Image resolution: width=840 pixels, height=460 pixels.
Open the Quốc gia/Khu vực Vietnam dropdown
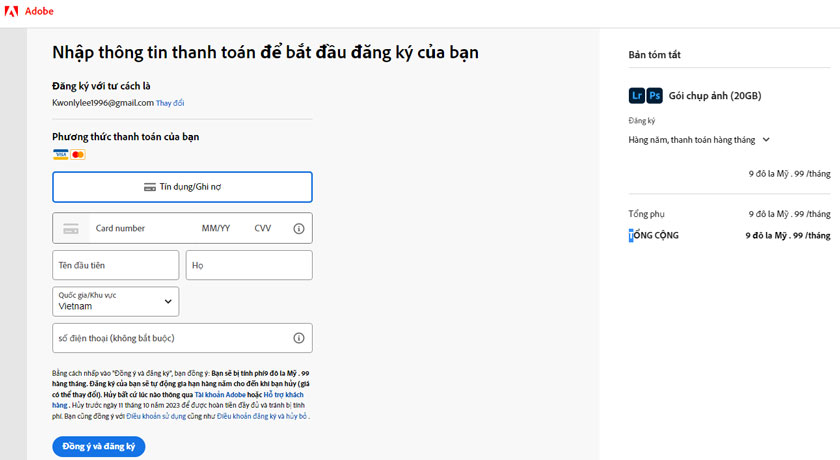pos(116,301)
